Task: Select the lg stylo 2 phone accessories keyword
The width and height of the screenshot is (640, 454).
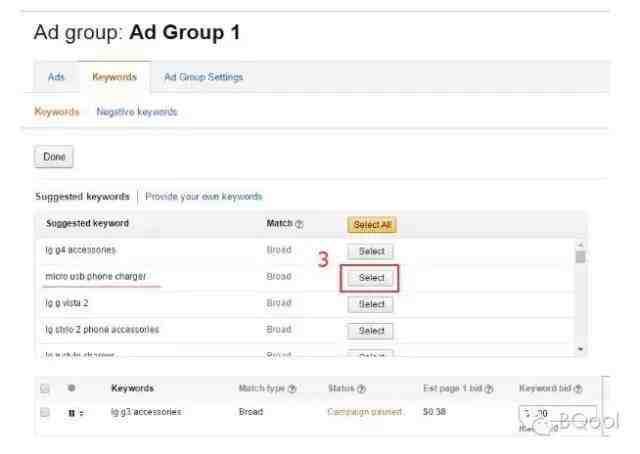Action: (x=371, y=331)
